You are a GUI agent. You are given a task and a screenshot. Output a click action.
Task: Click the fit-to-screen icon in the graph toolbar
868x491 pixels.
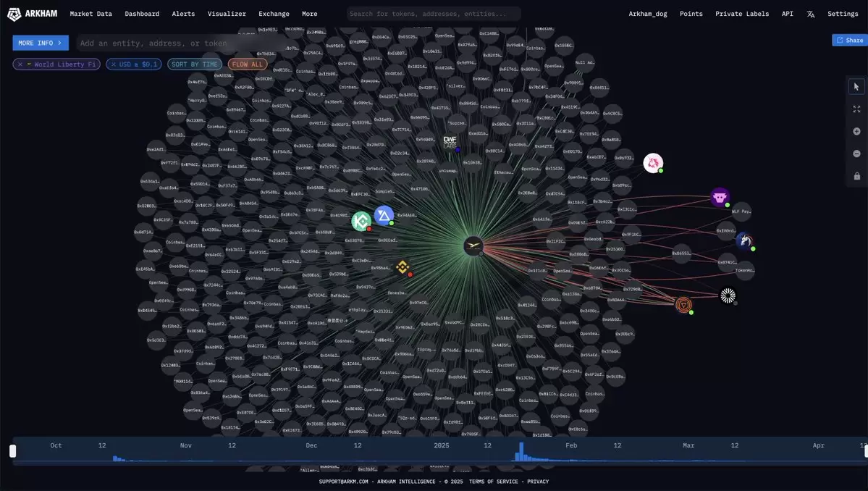click(856, 109)
